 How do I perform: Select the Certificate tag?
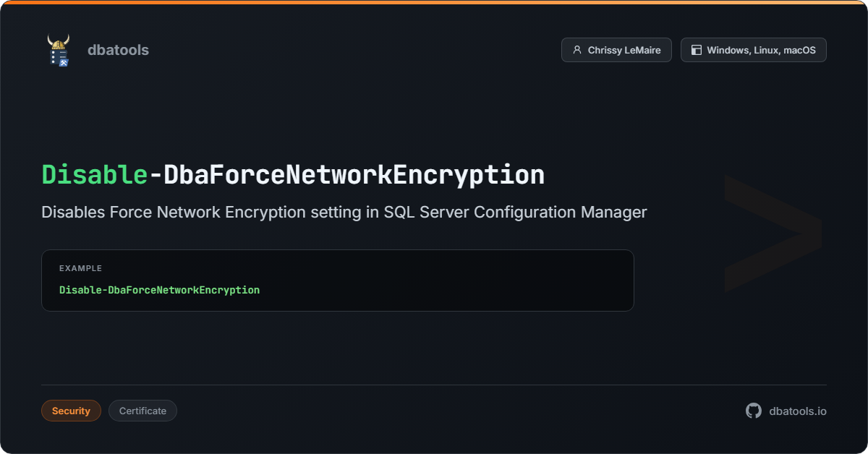(x=142, y=411)
